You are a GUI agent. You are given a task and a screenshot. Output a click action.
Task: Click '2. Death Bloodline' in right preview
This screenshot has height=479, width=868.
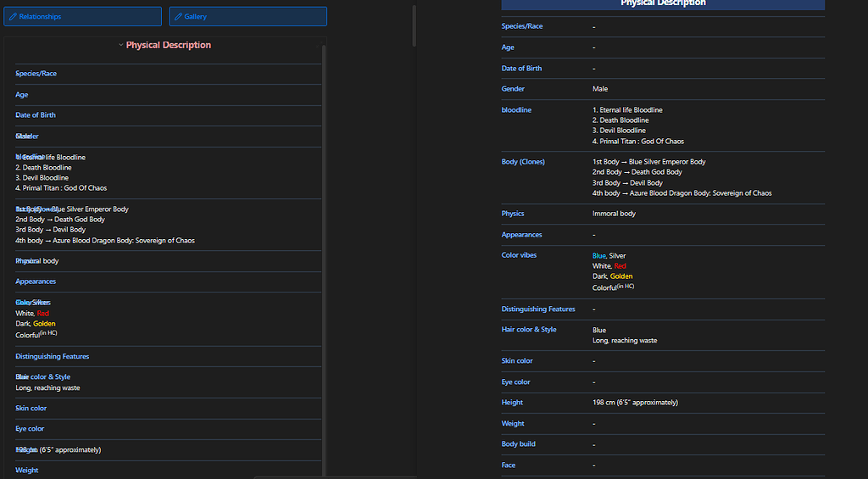(620, 120)
